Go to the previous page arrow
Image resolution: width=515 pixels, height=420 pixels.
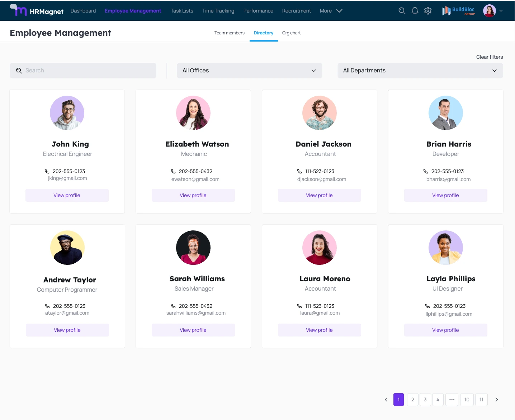click(x=386, y=400)
